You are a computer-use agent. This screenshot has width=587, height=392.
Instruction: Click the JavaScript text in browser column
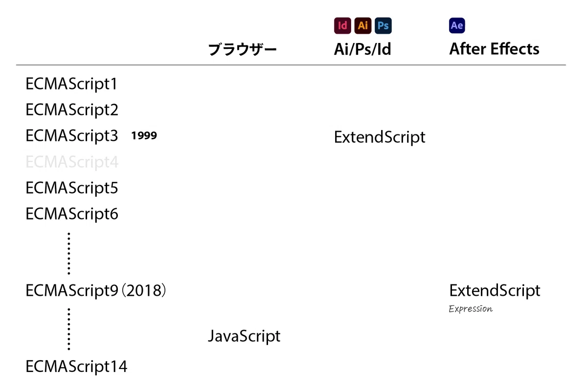[244, 336]
